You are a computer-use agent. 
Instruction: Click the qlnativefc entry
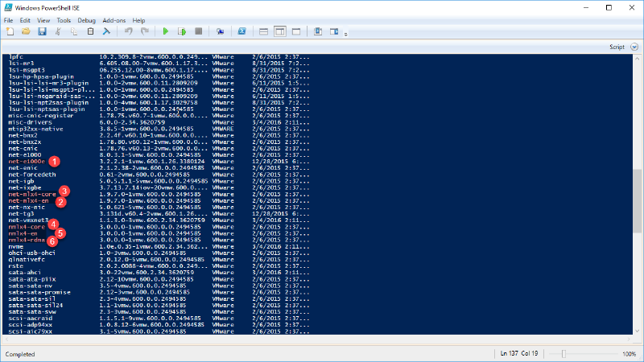tap(27, 259)
